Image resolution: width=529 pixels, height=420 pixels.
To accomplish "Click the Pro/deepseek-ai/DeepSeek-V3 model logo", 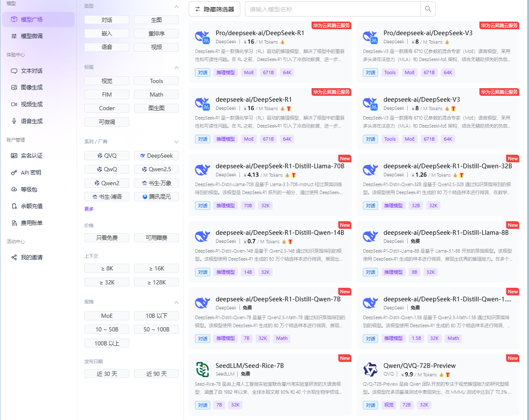I will pos(370,37).
